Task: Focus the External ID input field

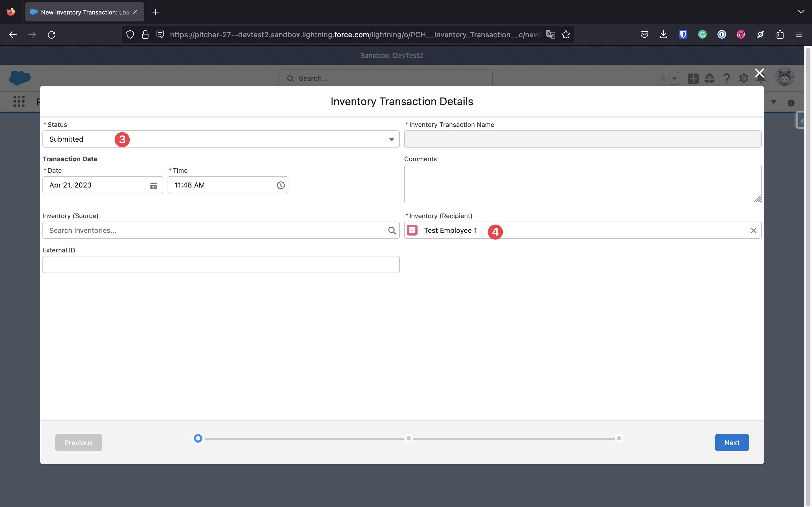Action: pyautogui.click(x=221, y=264)
